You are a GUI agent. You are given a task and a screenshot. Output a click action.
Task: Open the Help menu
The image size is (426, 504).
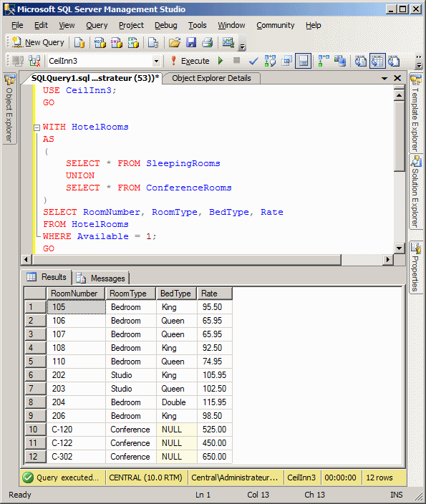click(x=313, y=25)
